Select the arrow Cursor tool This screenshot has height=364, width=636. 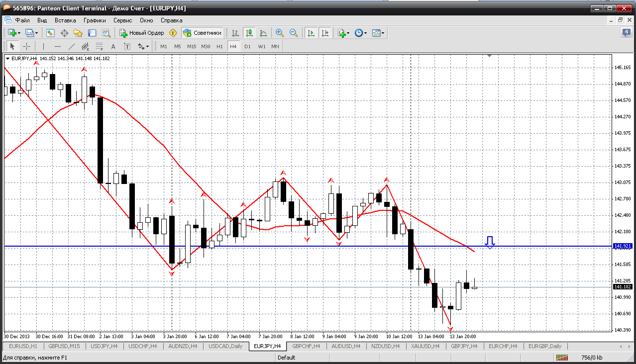tap(13, 46)
